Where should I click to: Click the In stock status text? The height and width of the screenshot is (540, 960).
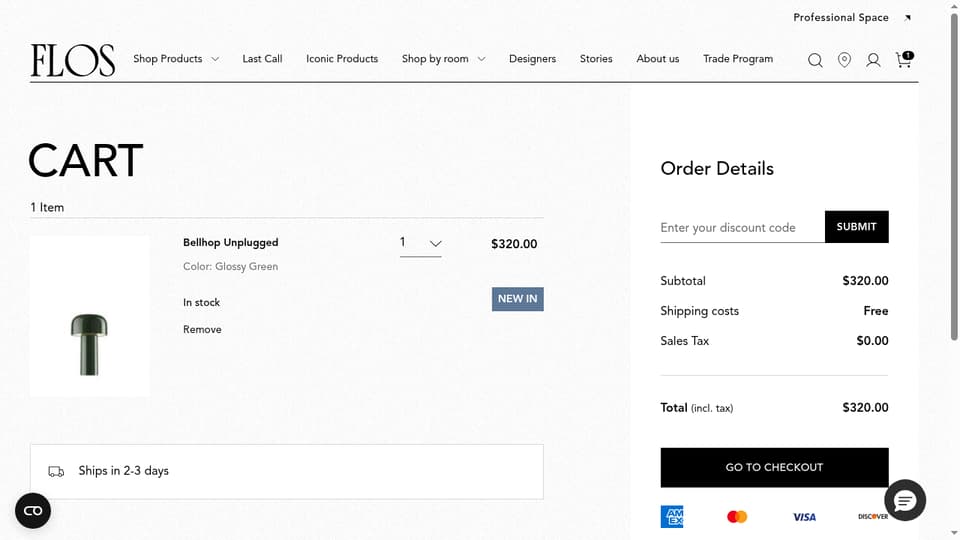pyautogui.click(x=201, y=302)
